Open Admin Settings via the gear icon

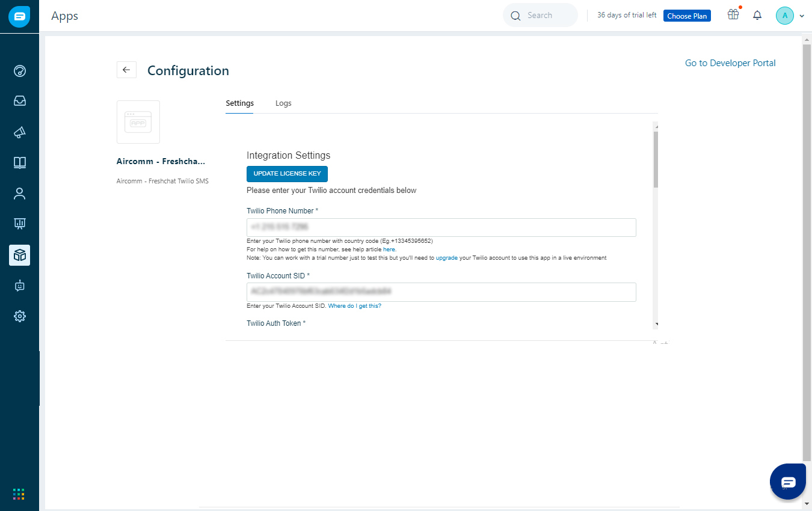tap(19, 316)
